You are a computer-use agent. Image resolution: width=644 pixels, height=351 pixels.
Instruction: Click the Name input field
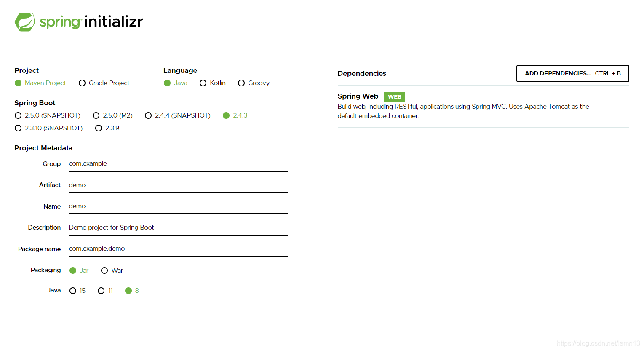[179, 206]
